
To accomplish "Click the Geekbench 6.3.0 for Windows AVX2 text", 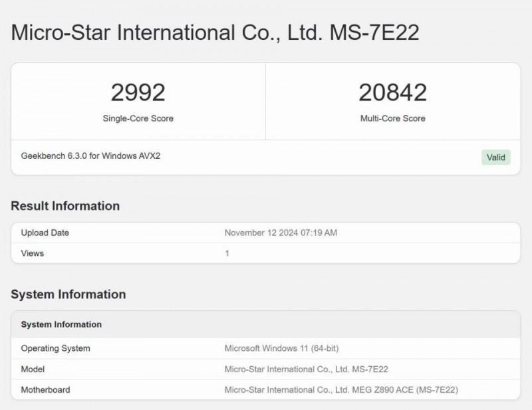I will pos(90,156).
